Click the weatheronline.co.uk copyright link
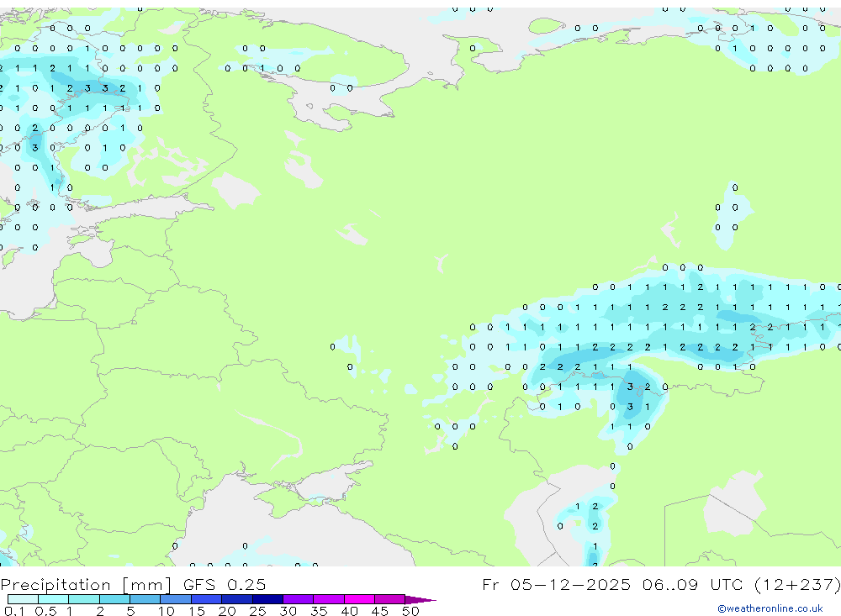841x616 pixels. click(770, 608)
